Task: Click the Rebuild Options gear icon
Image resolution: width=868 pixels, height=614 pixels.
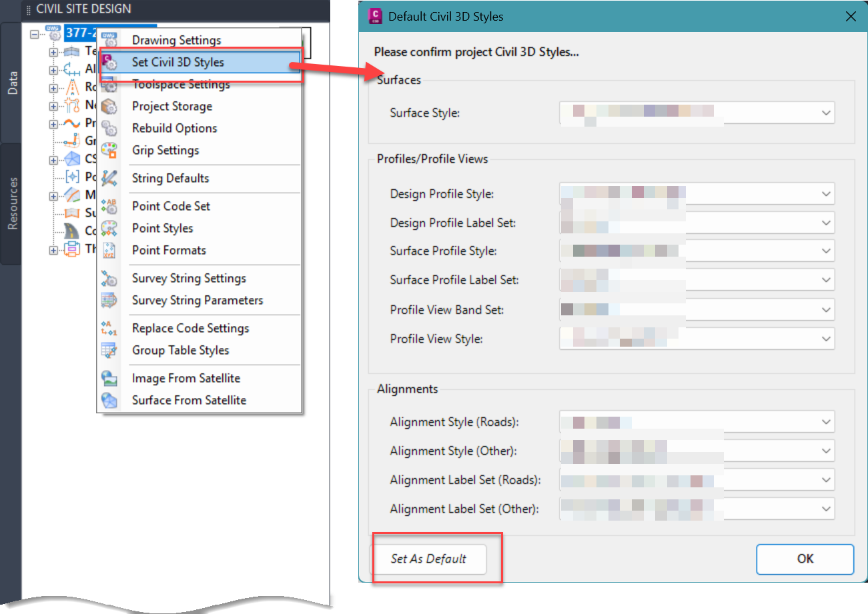Action: (109, 128)
